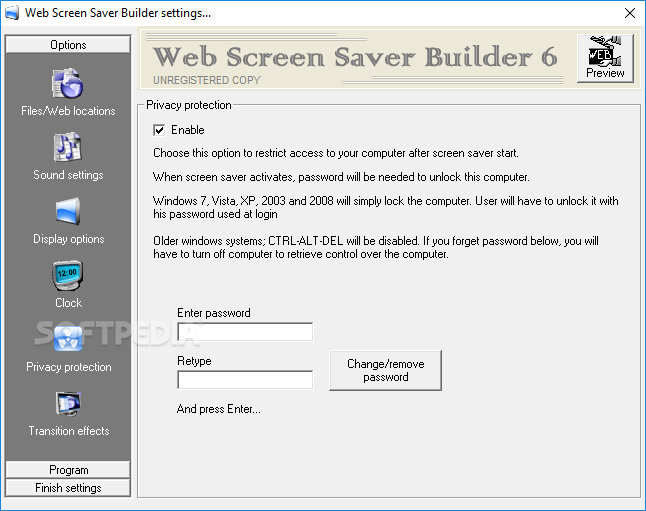Toggle the Enable privacy protection checkbox

159,130
